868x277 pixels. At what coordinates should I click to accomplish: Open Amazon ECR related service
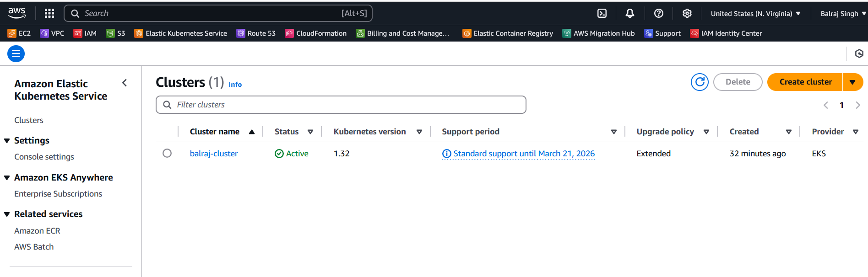tap(37, 231)
